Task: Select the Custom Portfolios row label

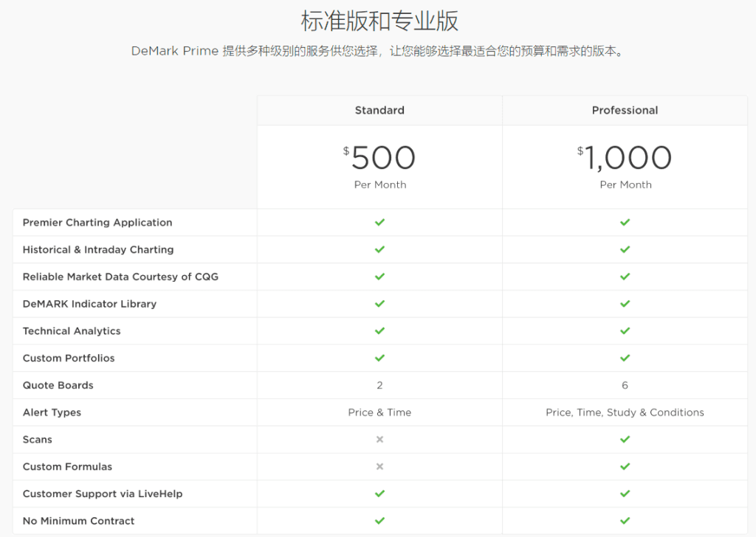Action: (69, 358)
